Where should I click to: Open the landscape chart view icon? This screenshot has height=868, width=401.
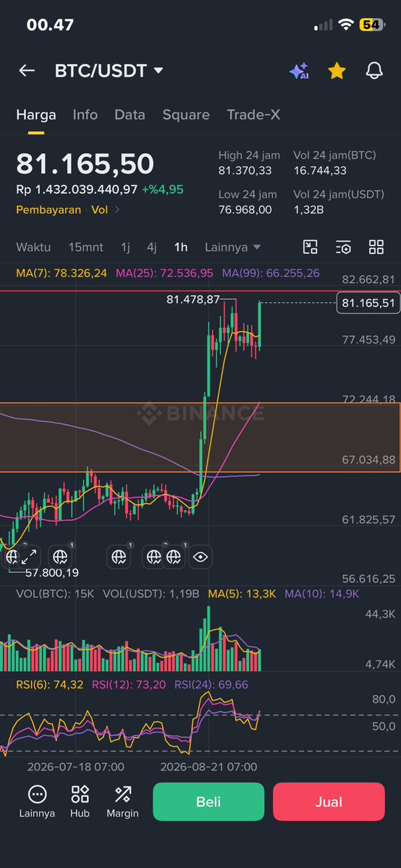pos(311,247)
